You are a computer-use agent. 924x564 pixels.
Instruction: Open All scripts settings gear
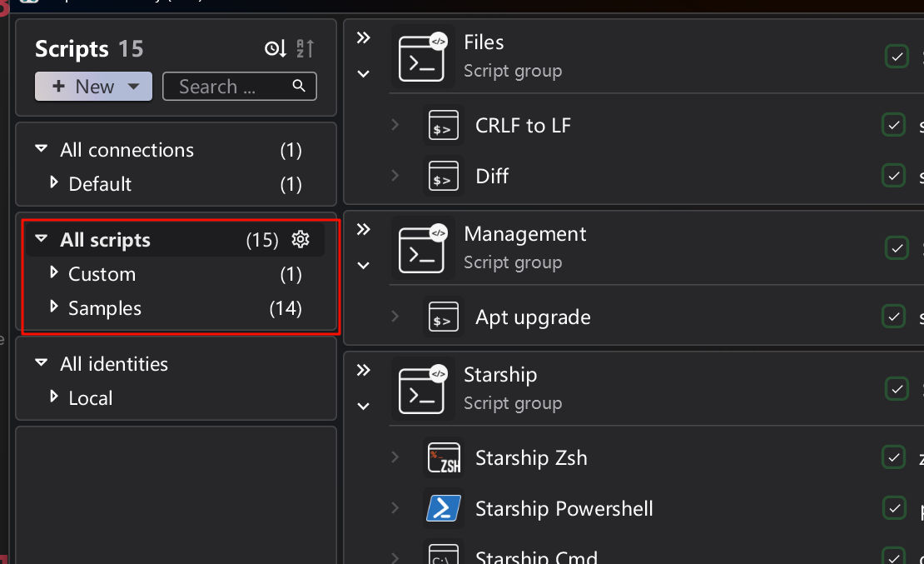pos(301,240)
